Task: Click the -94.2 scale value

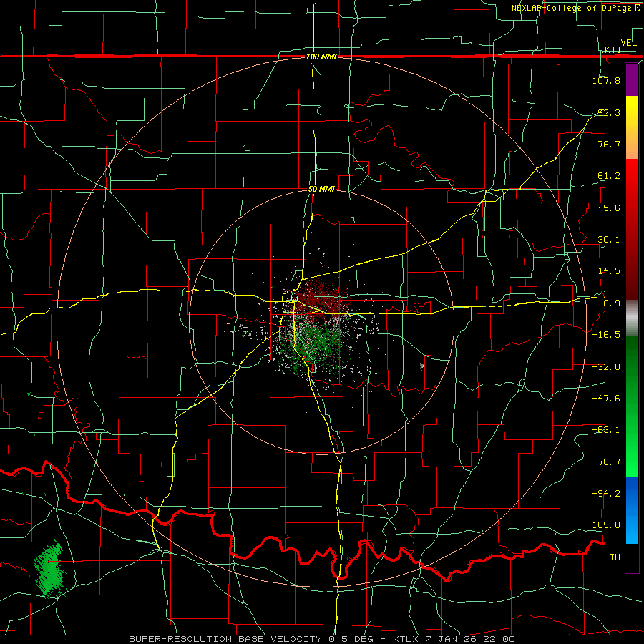Action: [x=606, y=494]
